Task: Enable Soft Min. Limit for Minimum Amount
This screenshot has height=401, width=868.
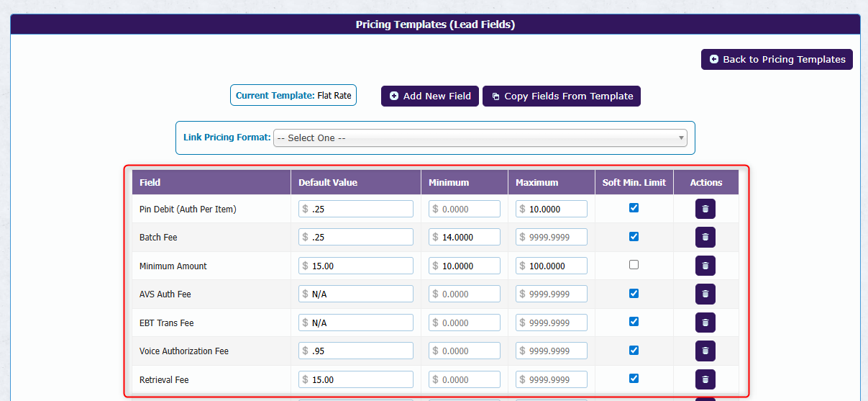Action: [x=634, y=264]
